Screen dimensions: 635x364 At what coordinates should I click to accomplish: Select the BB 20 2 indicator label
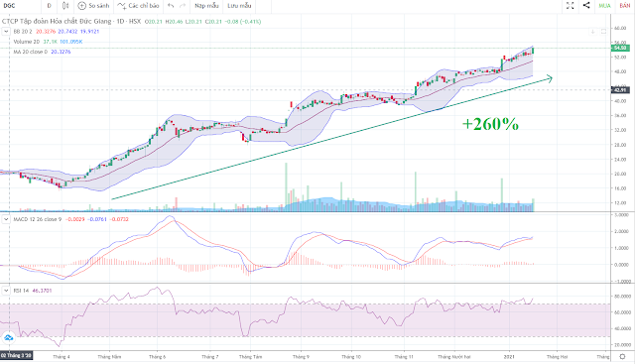click(x=23, y=31)
